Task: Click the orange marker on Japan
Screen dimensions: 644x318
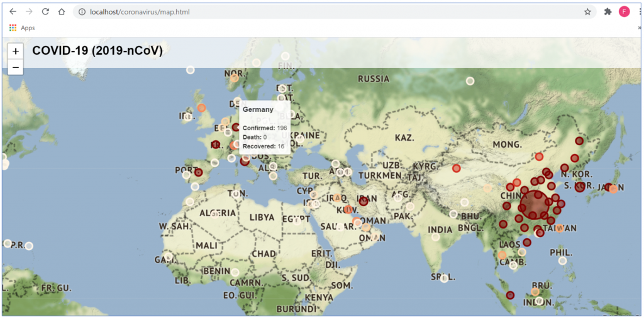Action: [613, 189]
